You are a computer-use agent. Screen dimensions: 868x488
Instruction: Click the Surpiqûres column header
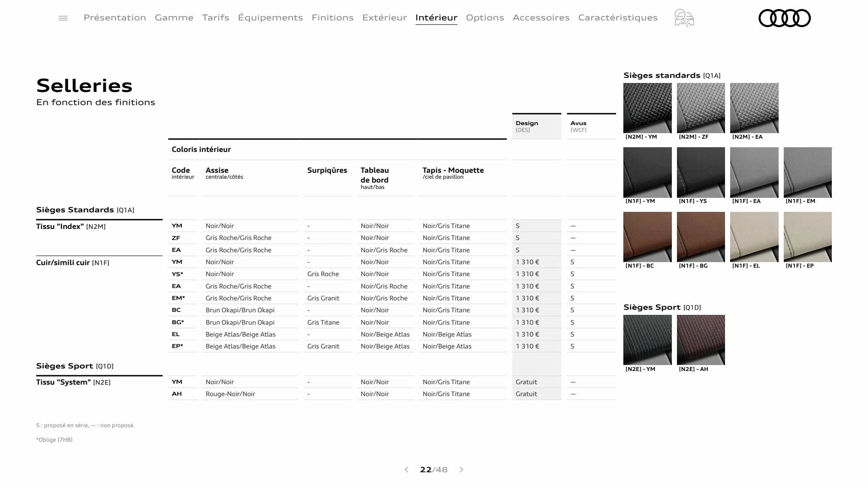point(327,170)
